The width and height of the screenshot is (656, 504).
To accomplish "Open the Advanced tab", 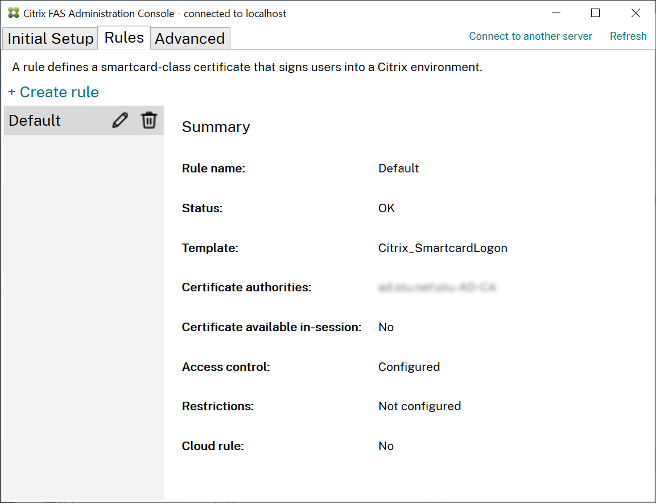I will click(x=190, y=39).
